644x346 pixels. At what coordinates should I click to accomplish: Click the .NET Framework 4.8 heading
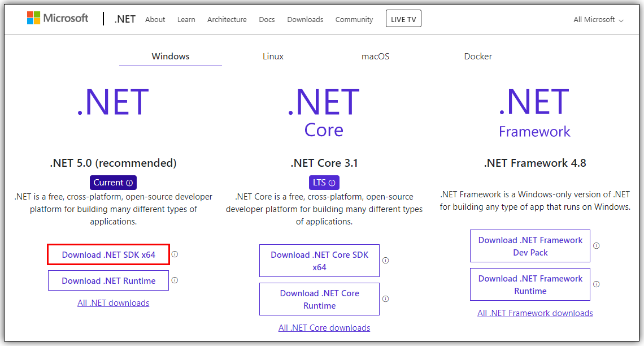535,163
